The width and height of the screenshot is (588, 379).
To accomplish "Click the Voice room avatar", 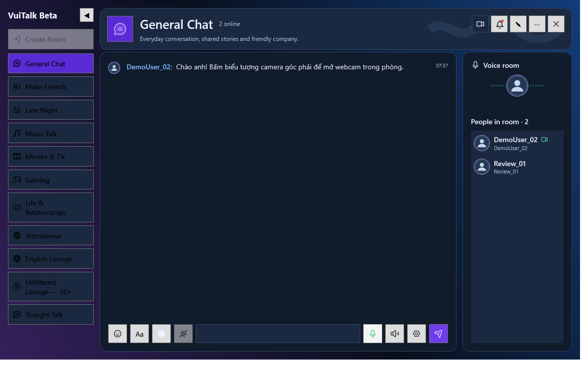I will click(517, 86).
